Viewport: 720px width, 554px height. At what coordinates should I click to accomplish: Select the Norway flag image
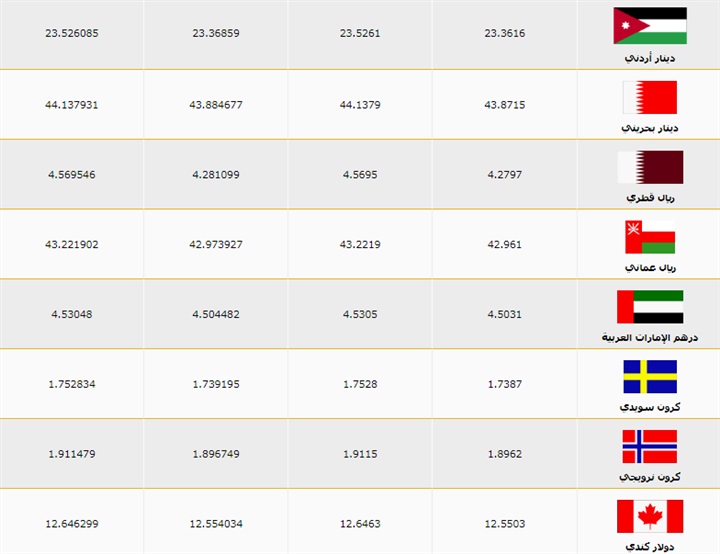pyautogui.click(x=650, y=446)
